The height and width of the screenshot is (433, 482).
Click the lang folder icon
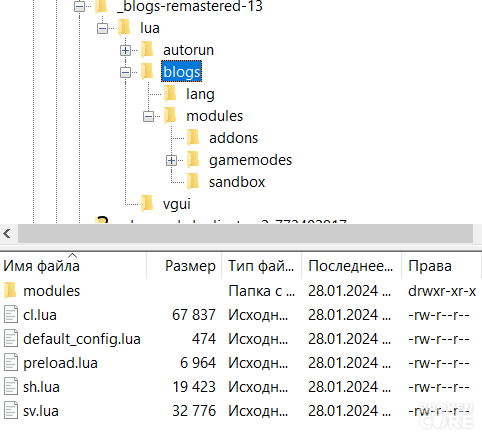pos(170,94)
